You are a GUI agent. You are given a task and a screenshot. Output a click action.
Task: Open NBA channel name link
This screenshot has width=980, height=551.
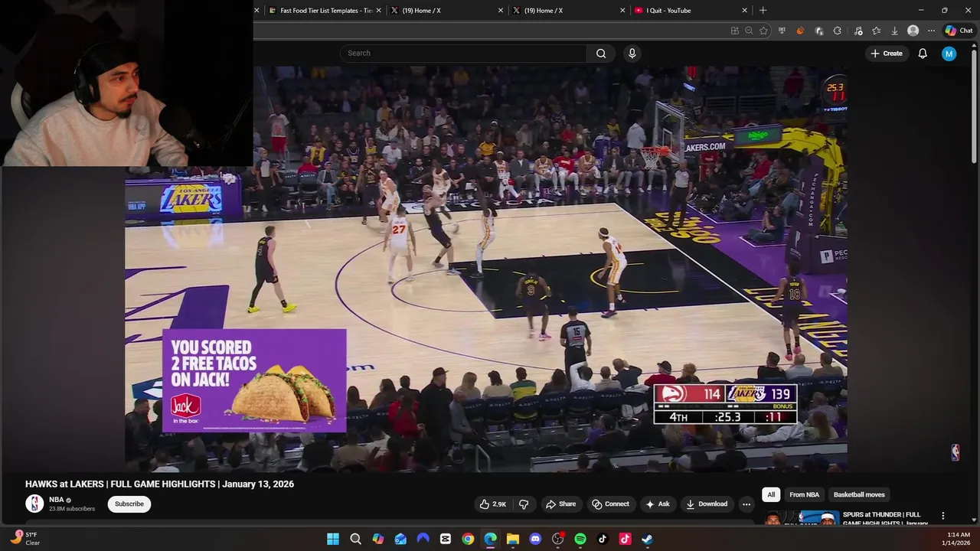tap(57, 500)
